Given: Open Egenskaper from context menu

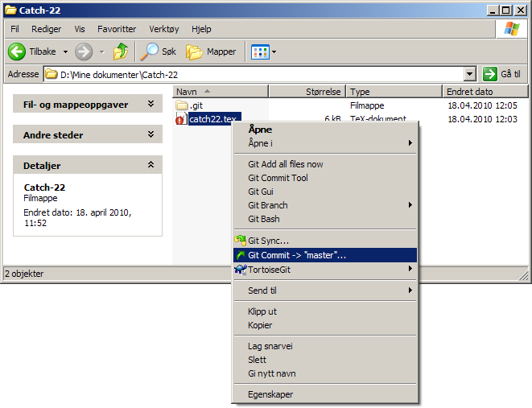Looking at the screenshot, I should (x=324, y=394).
